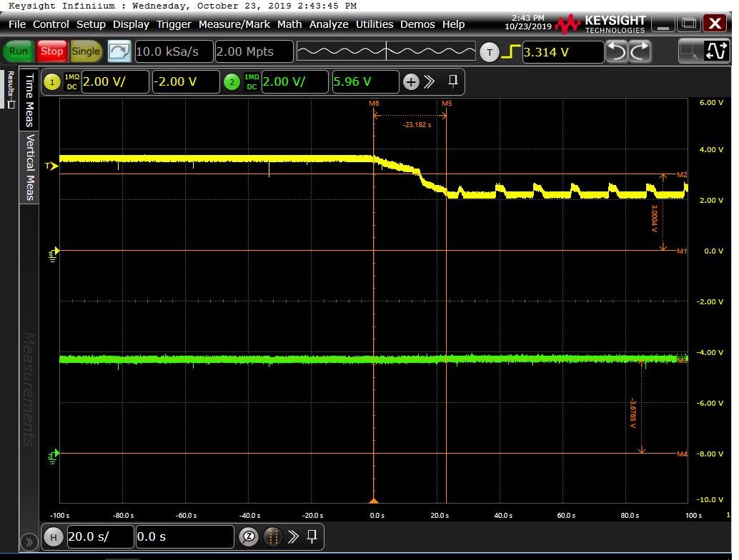Open the Vertical Meas side tab
This screenshot has width=739, height=560.
(x=29, y=167)
